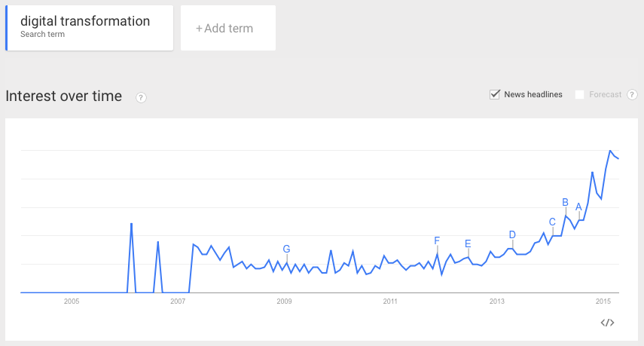Click news marker E on timeline
Screen dimensions: 644x346
[x=468, y=243]
